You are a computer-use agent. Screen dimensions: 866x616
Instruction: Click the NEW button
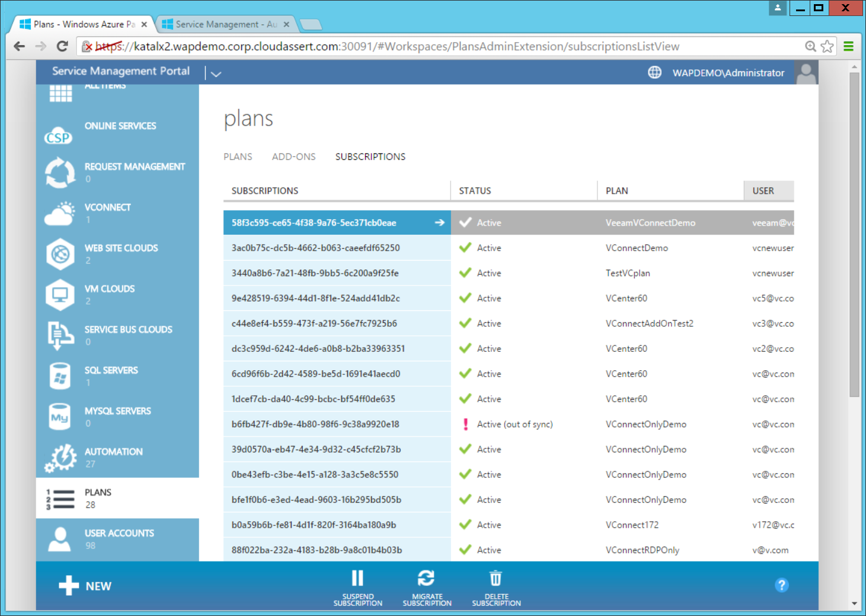click(85, 586)
